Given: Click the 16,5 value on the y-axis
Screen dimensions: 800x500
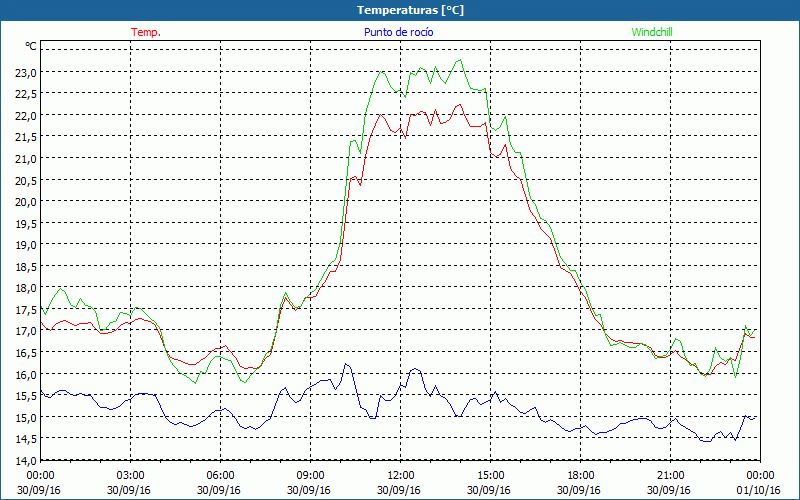Looking at the screenshot, I should 26,353.
